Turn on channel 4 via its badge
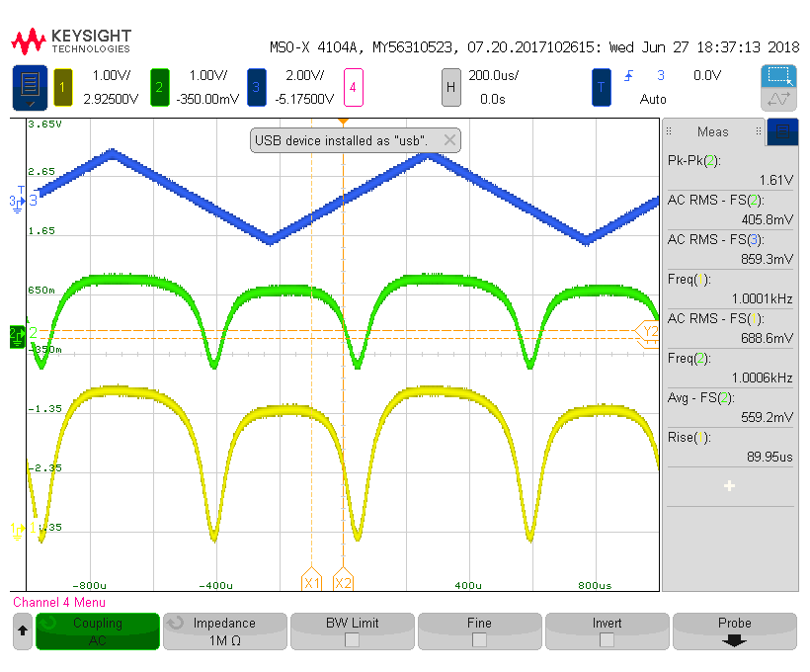 tap(352, 87)
